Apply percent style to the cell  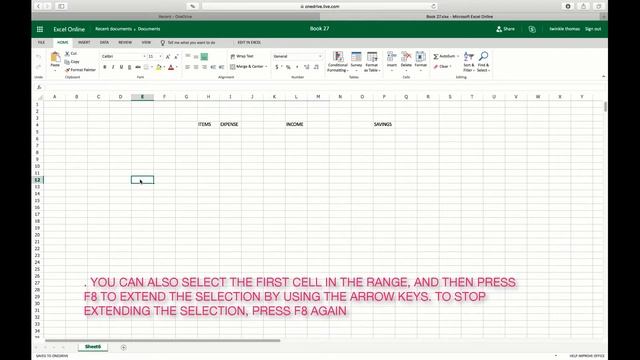tap(288, 67)
